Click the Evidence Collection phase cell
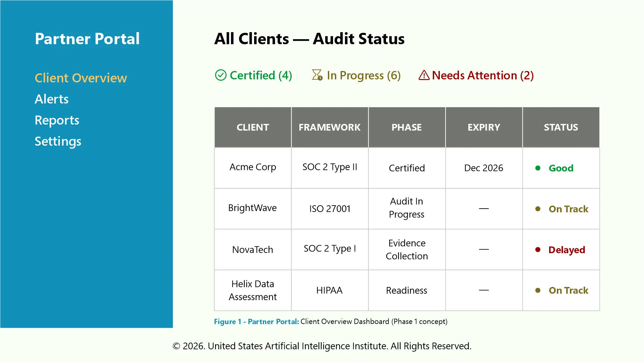644x362 pixels. pyautogui.click(x=407, y=249)
